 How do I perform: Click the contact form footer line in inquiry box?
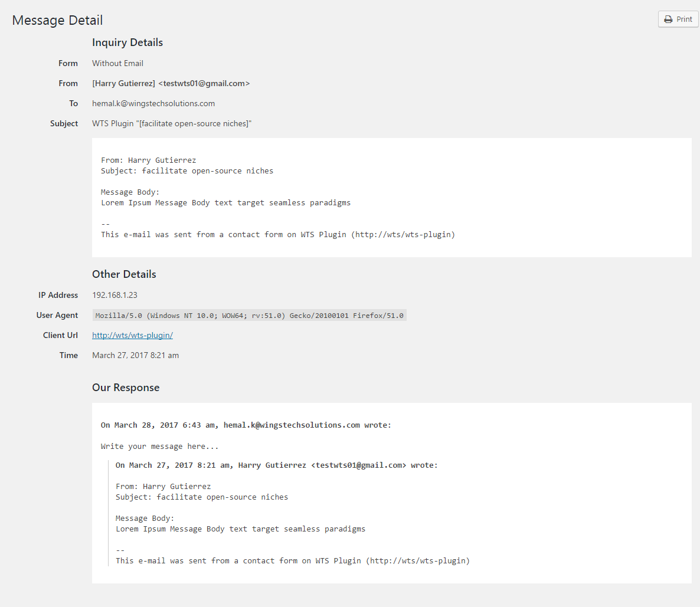[277, 234]
